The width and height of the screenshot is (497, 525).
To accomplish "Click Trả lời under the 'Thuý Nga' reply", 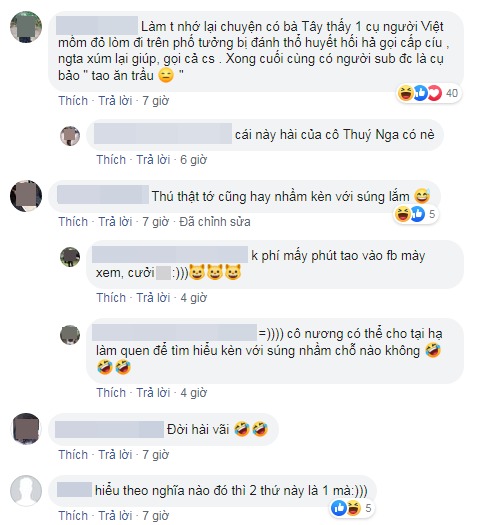I will click(153, 160).
